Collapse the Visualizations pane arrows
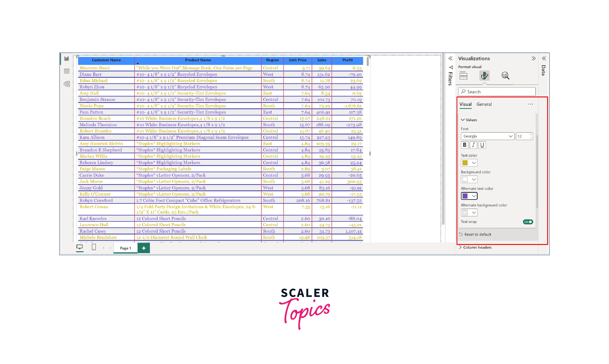This screenshot has width=609, height=364. coord(533,58)
